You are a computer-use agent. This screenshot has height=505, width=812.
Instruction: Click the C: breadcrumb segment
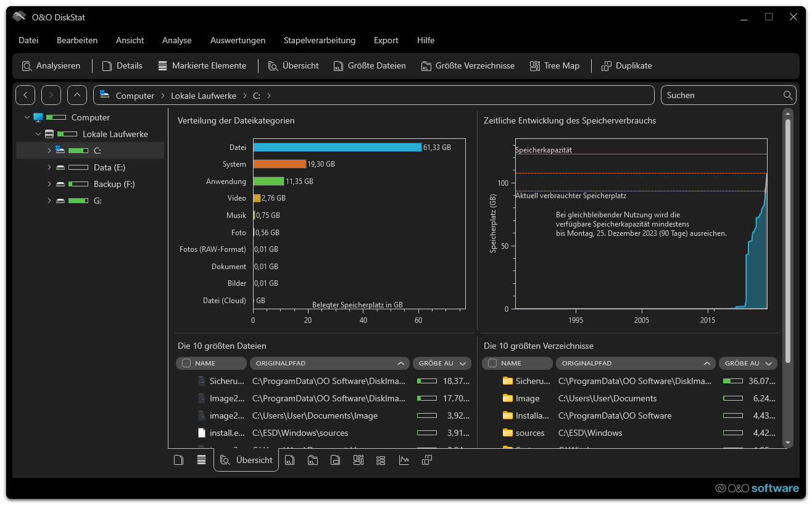257,96
